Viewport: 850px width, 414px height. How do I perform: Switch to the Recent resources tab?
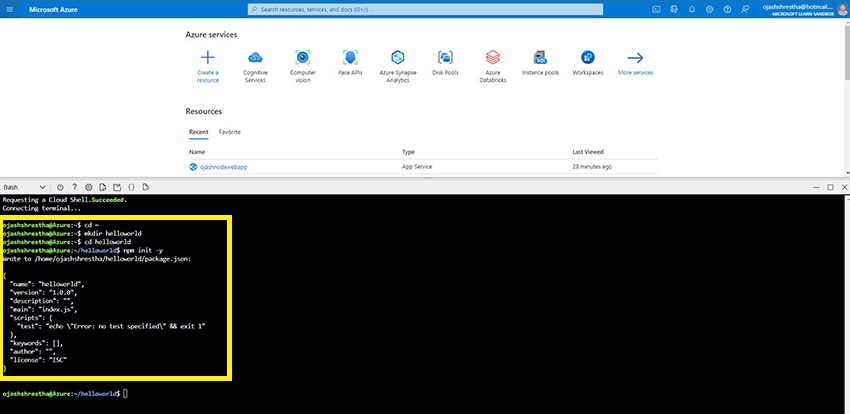[198, 132]
